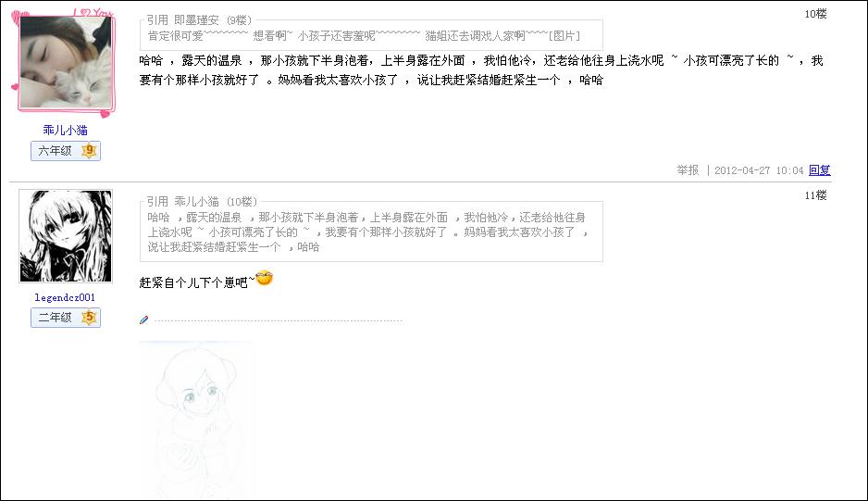Click the star icon numbered 9
The image size is (868, 501).
89,151
